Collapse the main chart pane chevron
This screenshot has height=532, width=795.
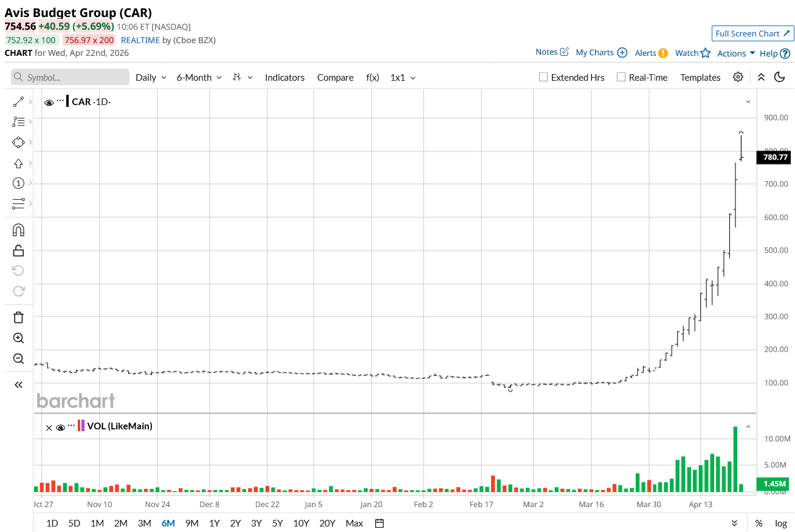[x=748, y=101]
